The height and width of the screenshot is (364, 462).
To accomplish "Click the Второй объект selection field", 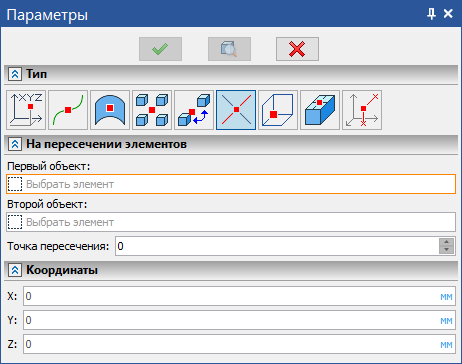I will tap(231, 222).
